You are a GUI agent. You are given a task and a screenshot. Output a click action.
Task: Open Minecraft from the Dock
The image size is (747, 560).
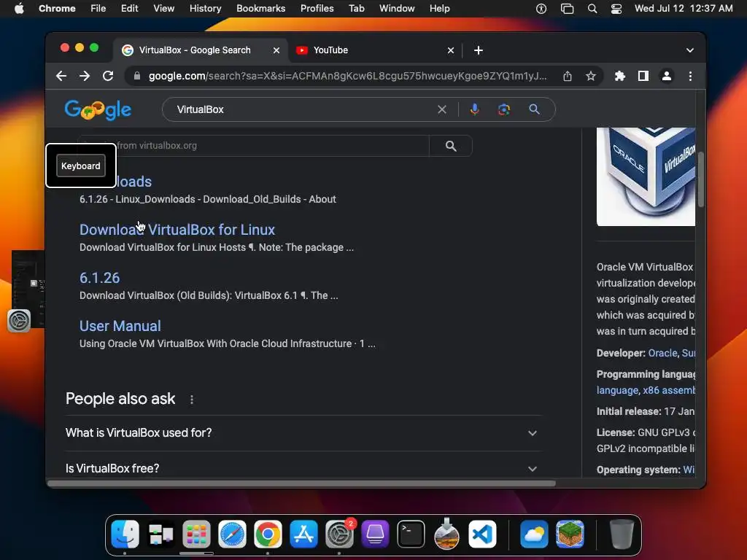[570, 534]
